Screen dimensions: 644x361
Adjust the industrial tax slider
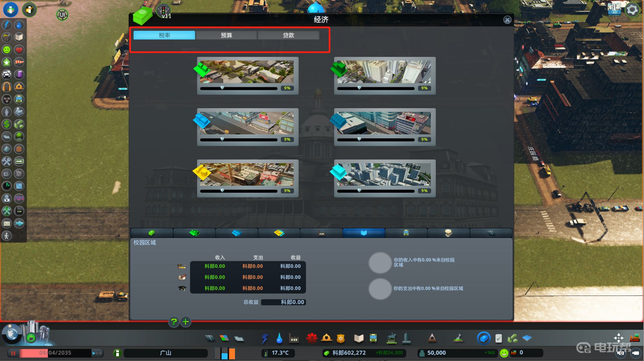point(238,191)
